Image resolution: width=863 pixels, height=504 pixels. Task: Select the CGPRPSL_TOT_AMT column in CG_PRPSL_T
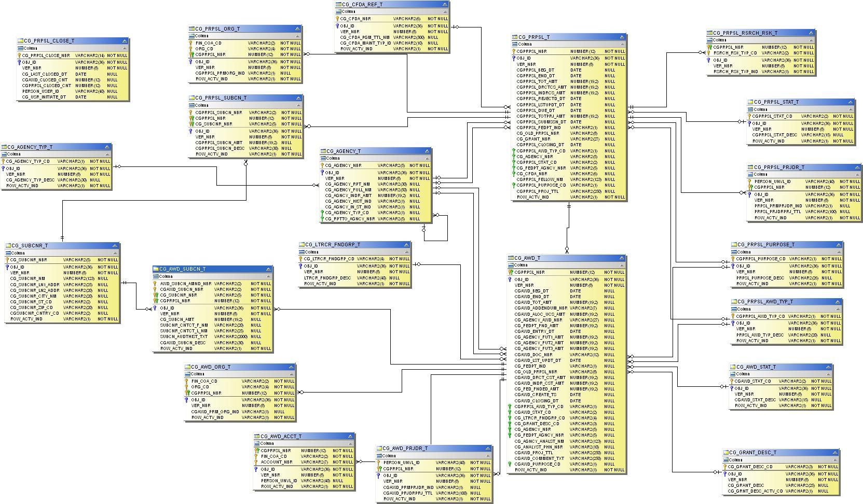pyautogui.click(x=569, y=81)
